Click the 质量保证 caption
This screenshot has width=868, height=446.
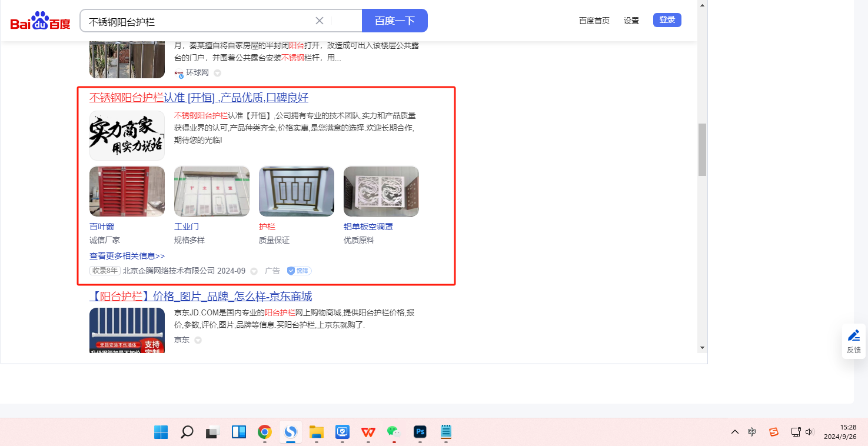[x=274, y=240]
